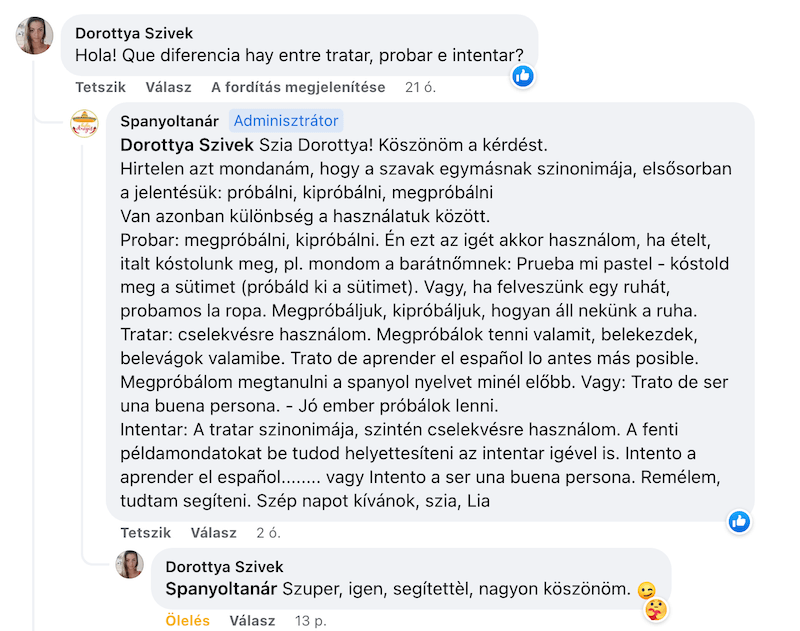
Task: Toggle the Ölelés reaction on last comment
Action: [x=187, y=620]
